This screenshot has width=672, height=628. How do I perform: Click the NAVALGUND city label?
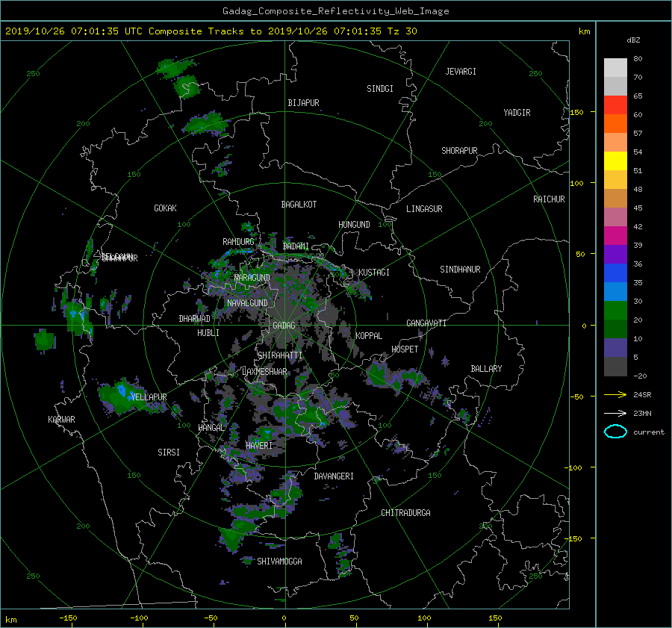tap(247, 303)
